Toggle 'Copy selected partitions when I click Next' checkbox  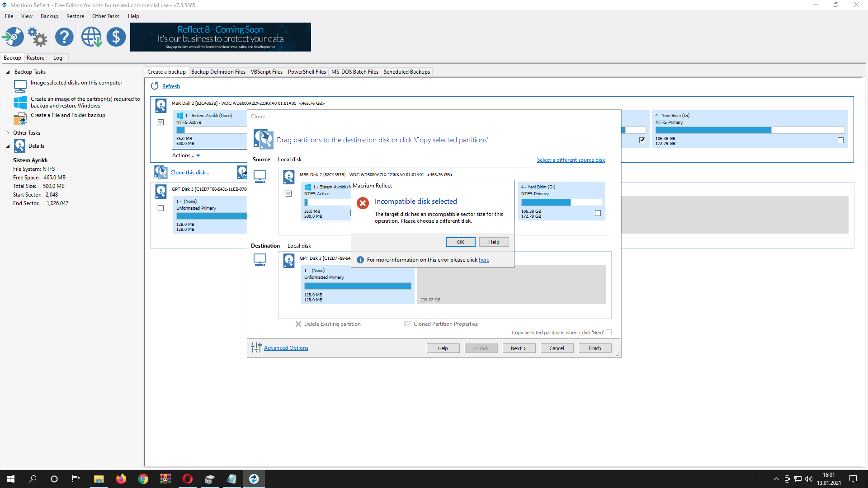click(x=609, y=333)
